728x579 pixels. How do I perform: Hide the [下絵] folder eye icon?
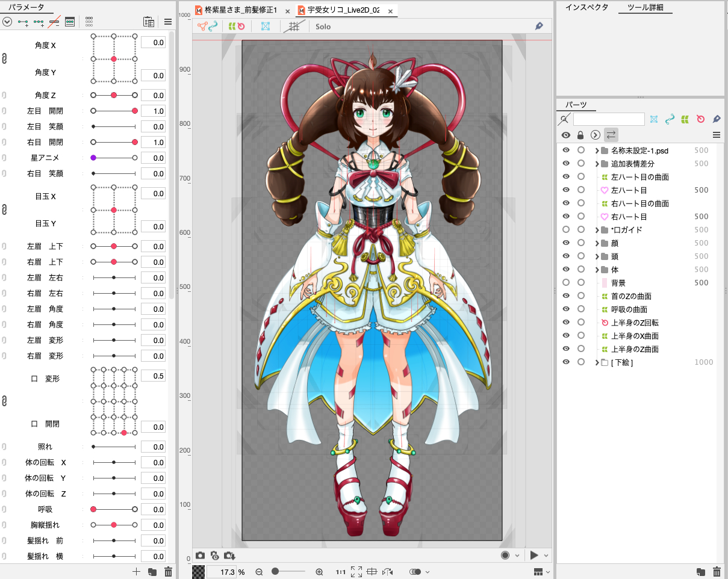[566, 362]
